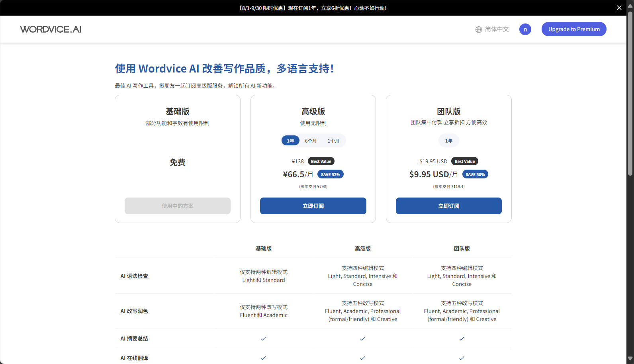
Task: Click the 基础版 checkmark for AI 在线翻译
Action: pos(263,358)
